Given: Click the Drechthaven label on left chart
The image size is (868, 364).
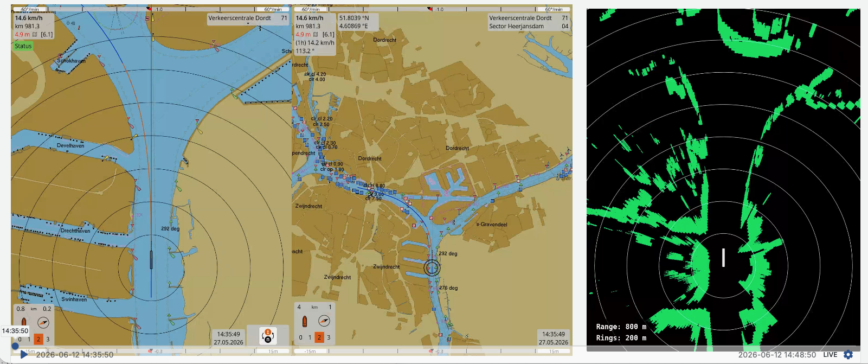Looking at the screenshot, I should click(75, 231).
